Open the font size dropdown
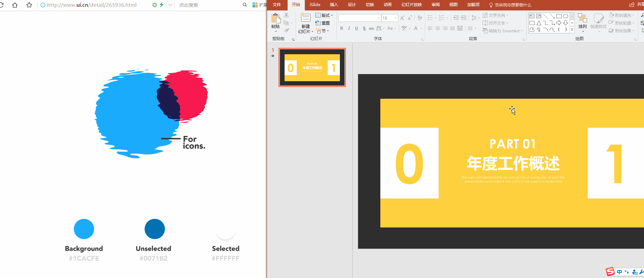Viewport: 644px width, 278px height. coord(396,18)
